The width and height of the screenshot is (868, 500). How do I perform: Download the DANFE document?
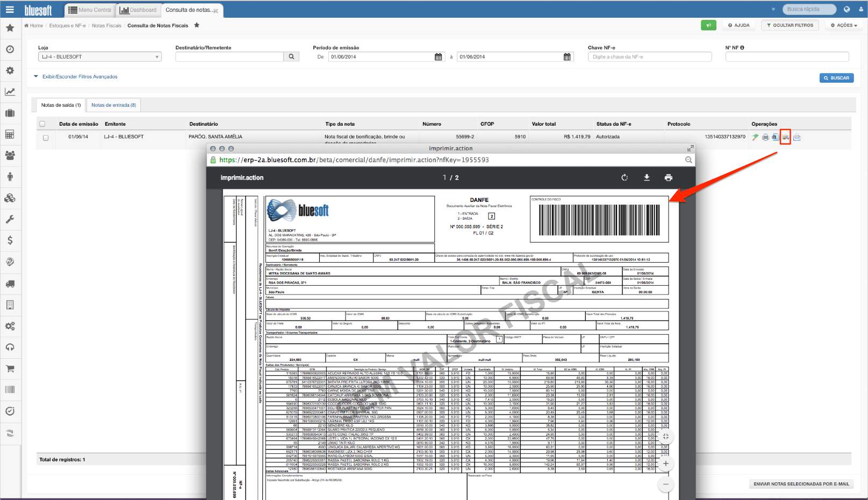tap(647, 177)
